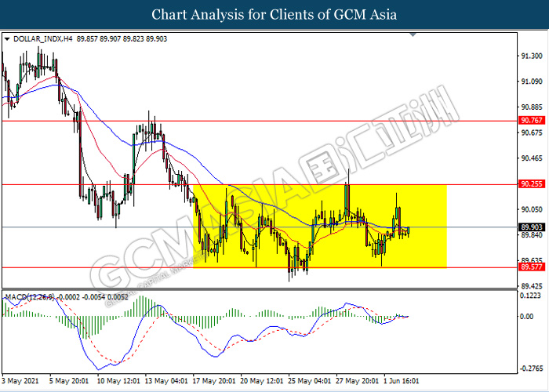Click the chart shift triangle marker at top
This screenshot has height=392, width=549.
coord(413,34)
